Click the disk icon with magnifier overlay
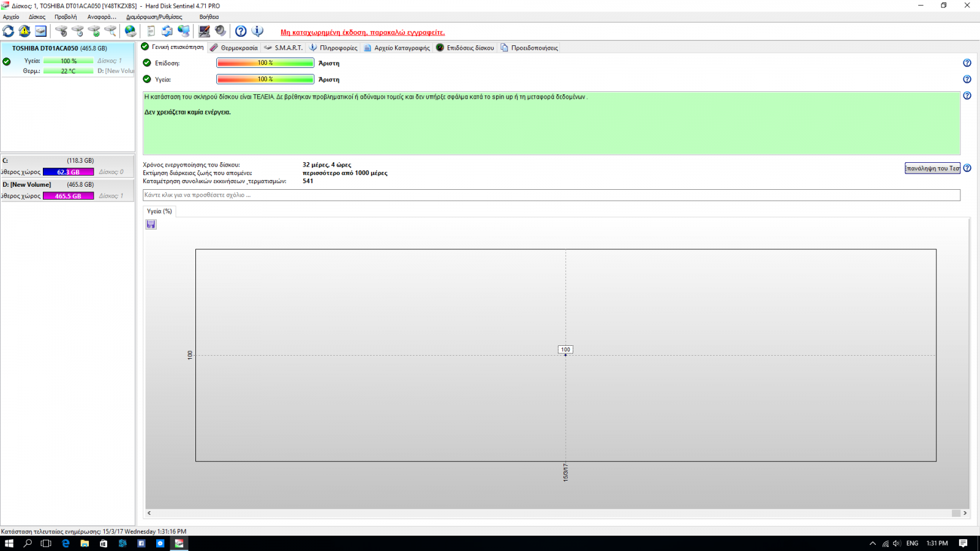Screen dimensions: 980x551 [110, 31]
